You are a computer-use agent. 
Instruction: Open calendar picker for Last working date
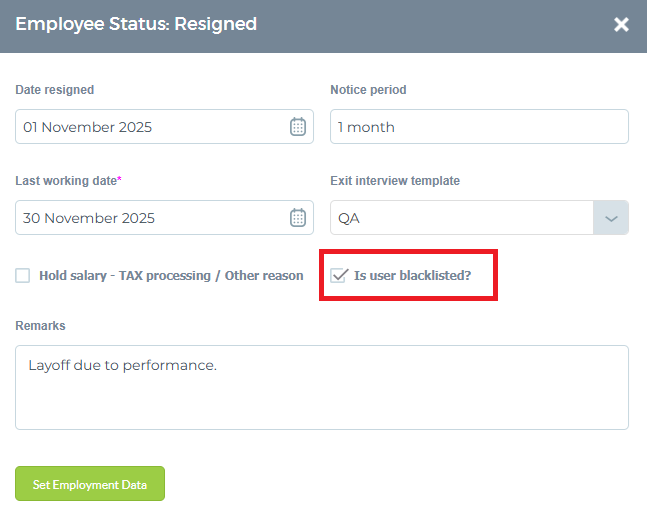coord(298,218)
